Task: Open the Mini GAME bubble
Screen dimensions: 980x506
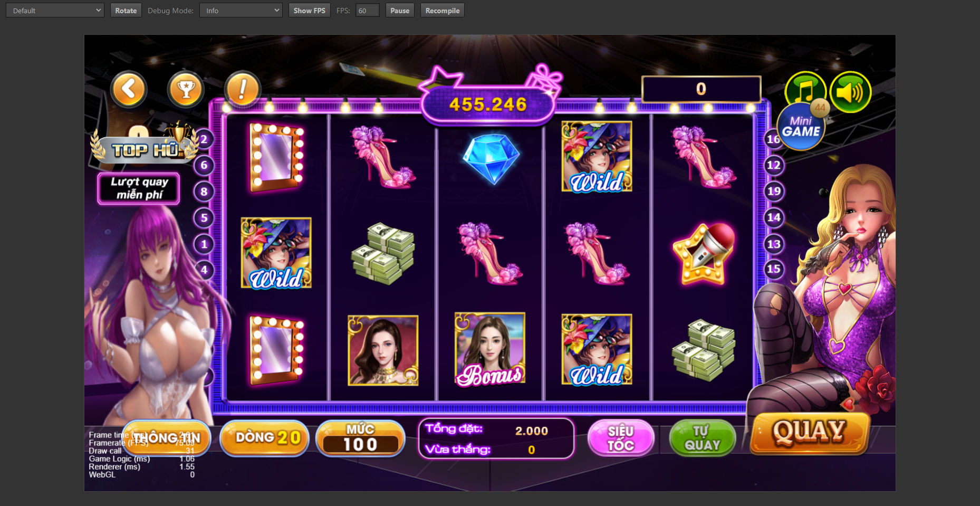Action: click(801, 127)
